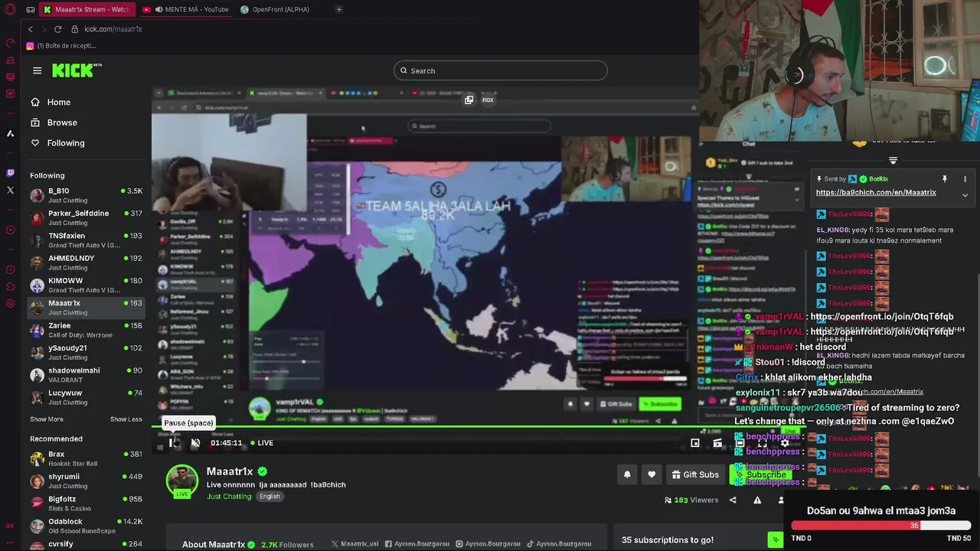Open the Kick hamburger menu
The width and height of the screenshot is (980, 551).
point(37,70)
